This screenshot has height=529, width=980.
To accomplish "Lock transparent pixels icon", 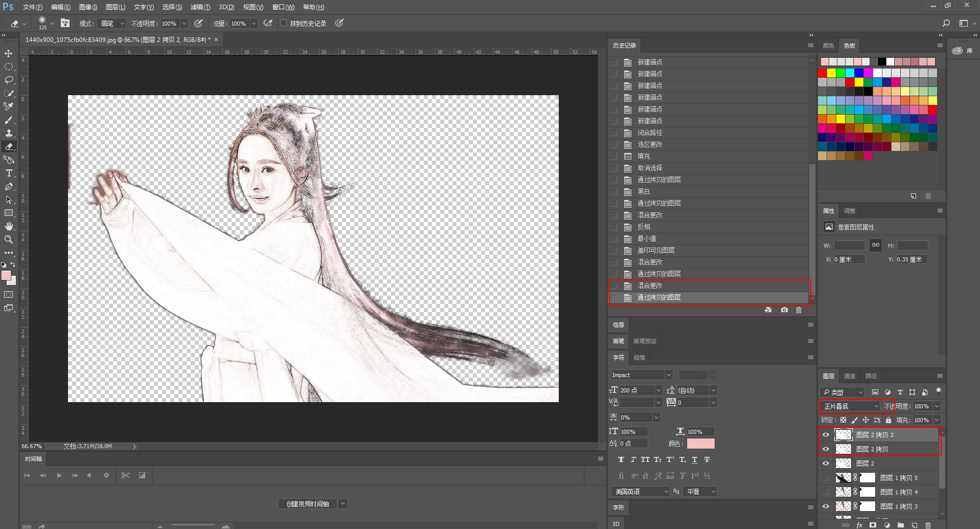I will pos(844,420).
